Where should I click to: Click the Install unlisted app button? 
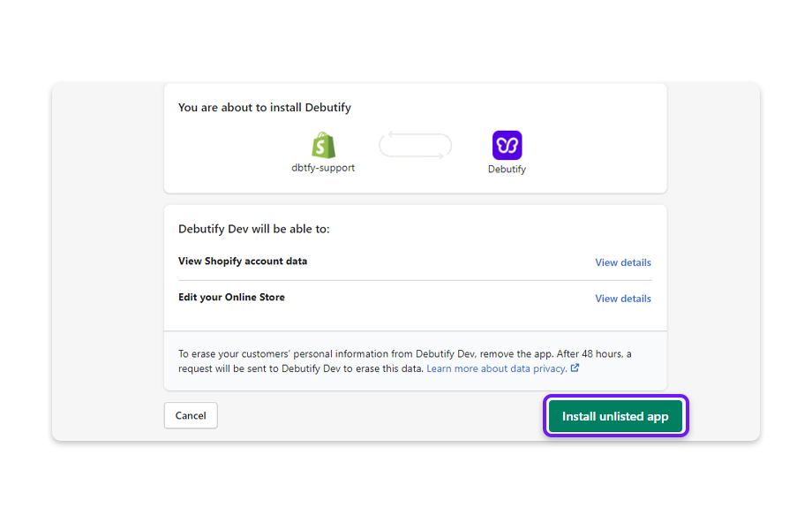615,415
